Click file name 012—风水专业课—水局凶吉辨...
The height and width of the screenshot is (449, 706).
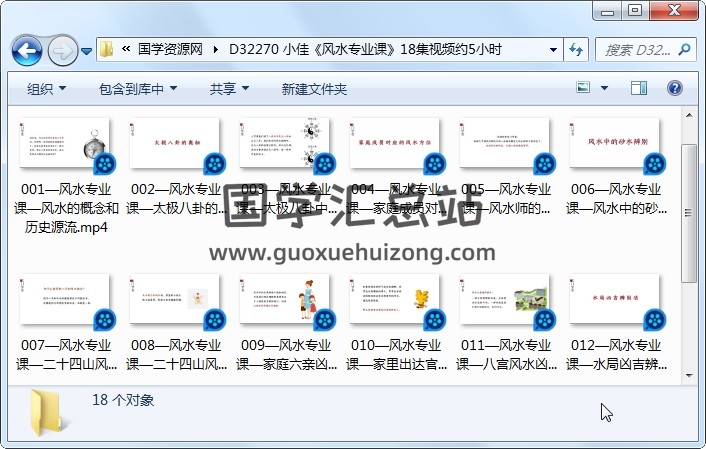click(616, 354)
